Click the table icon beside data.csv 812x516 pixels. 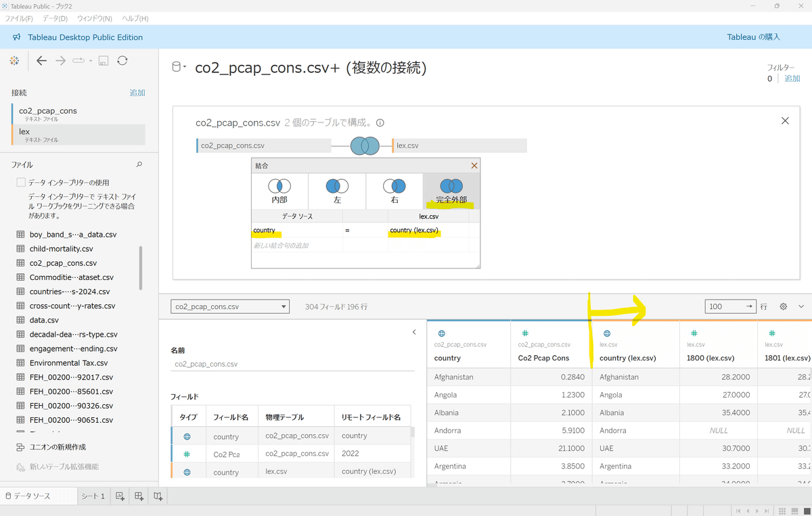point(20,320)
